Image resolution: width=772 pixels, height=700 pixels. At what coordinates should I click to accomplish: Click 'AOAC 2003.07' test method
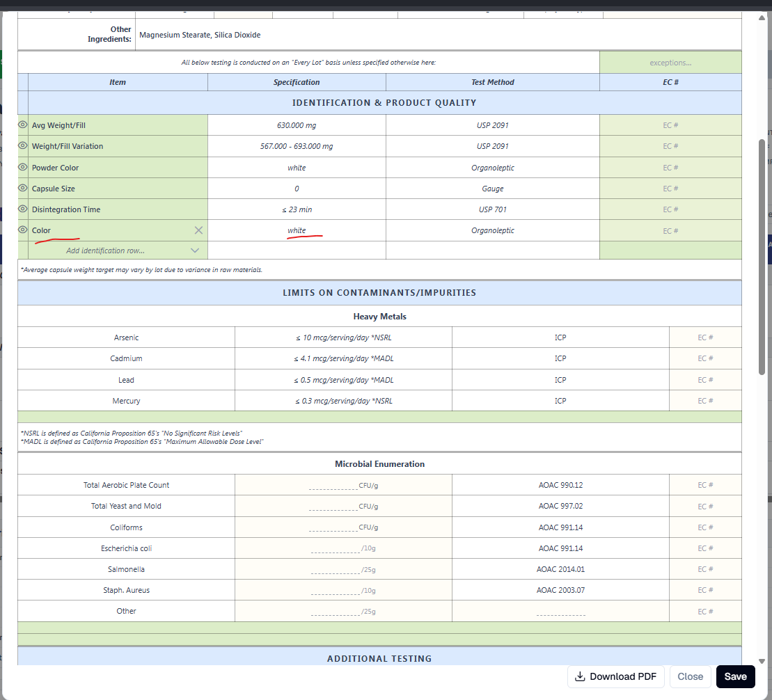coord(560,590)
